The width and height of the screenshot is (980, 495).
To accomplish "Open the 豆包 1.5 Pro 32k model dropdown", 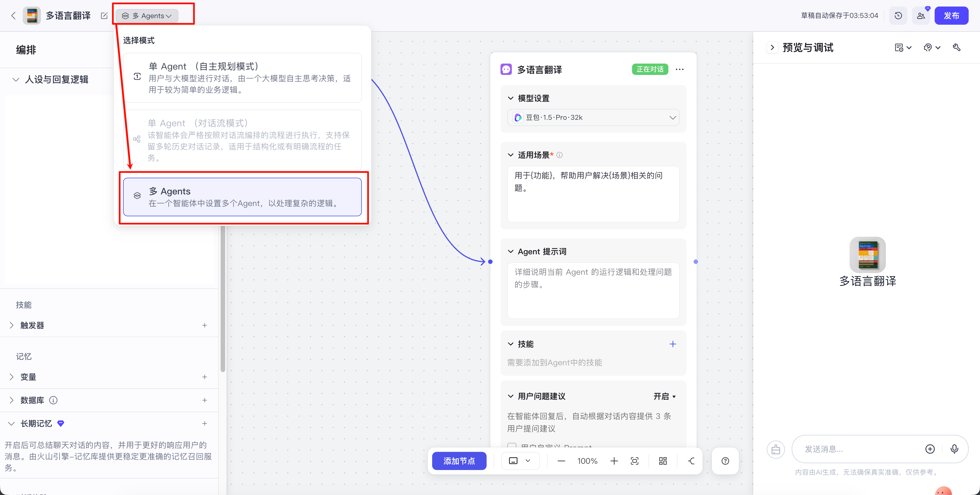I will 593,118.
